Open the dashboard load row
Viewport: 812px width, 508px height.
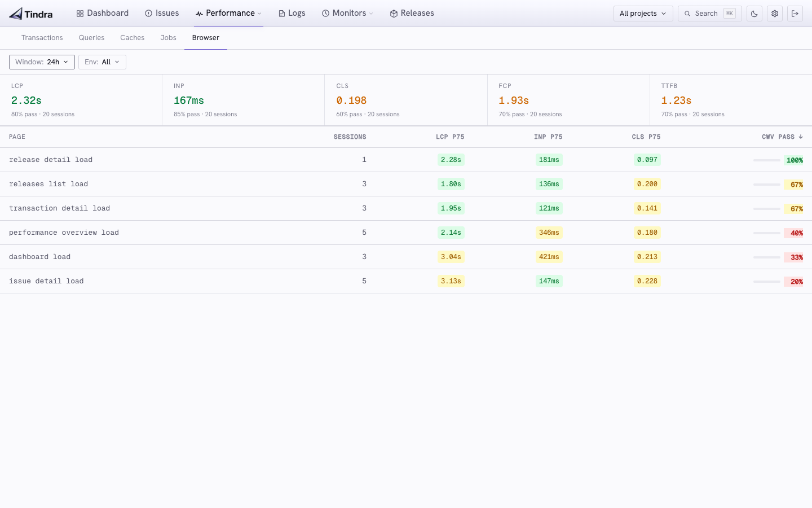click(x=406, y=257)
